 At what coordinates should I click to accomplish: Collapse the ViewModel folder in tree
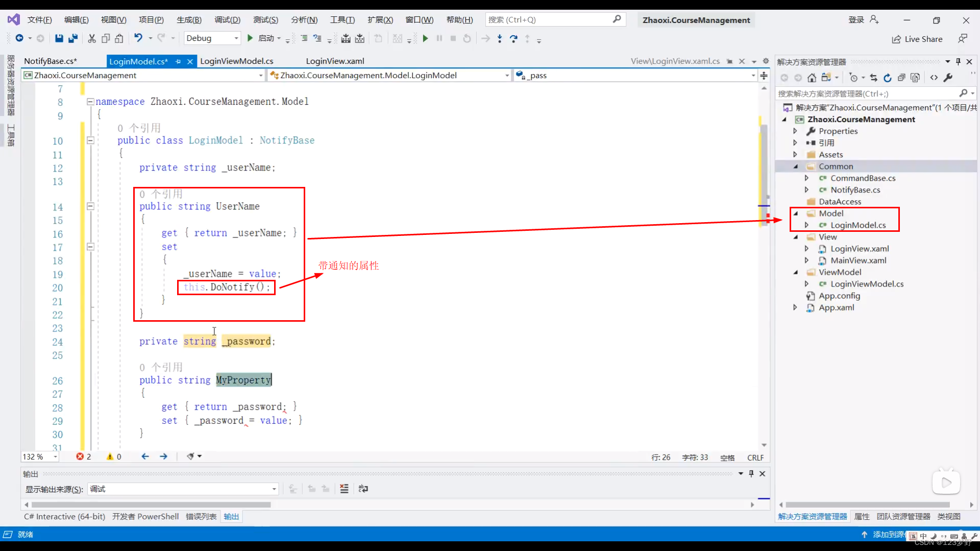796,272
